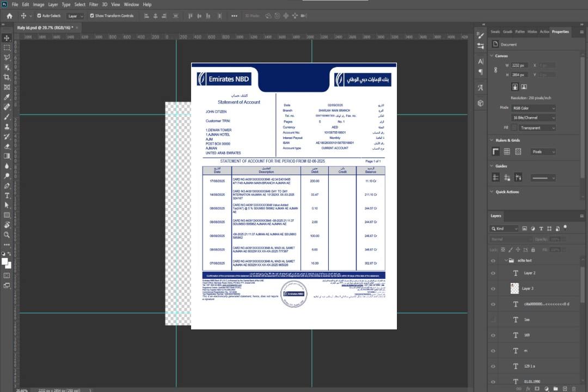Hide the '169' text layer
Screen dimensions: 588x392
tap(493, 335)
